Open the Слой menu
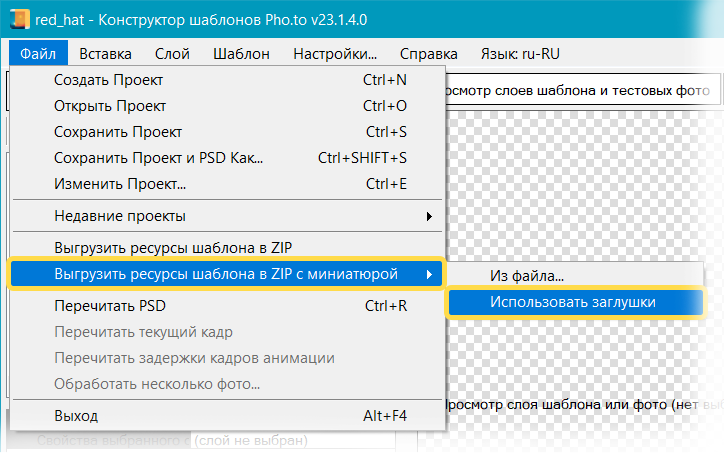The width and height of the screenshot is (724, 453). tap(173, 54)
